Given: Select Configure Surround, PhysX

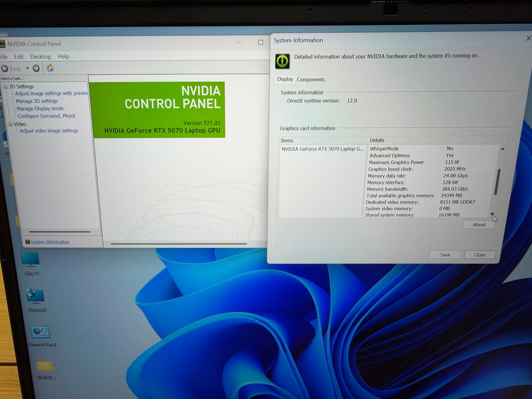Looking at the screenshot, I should click(x=46, y=116).
